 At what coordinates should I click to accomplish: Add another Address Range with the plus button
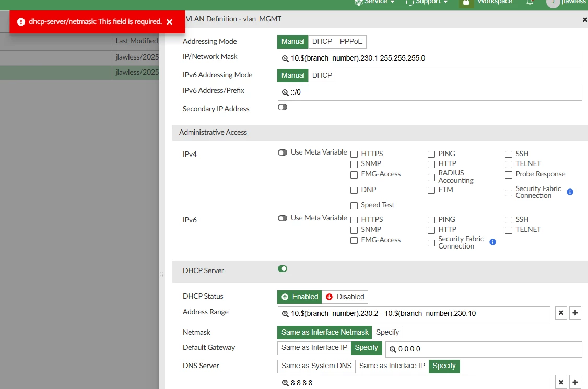pos(575,313)
